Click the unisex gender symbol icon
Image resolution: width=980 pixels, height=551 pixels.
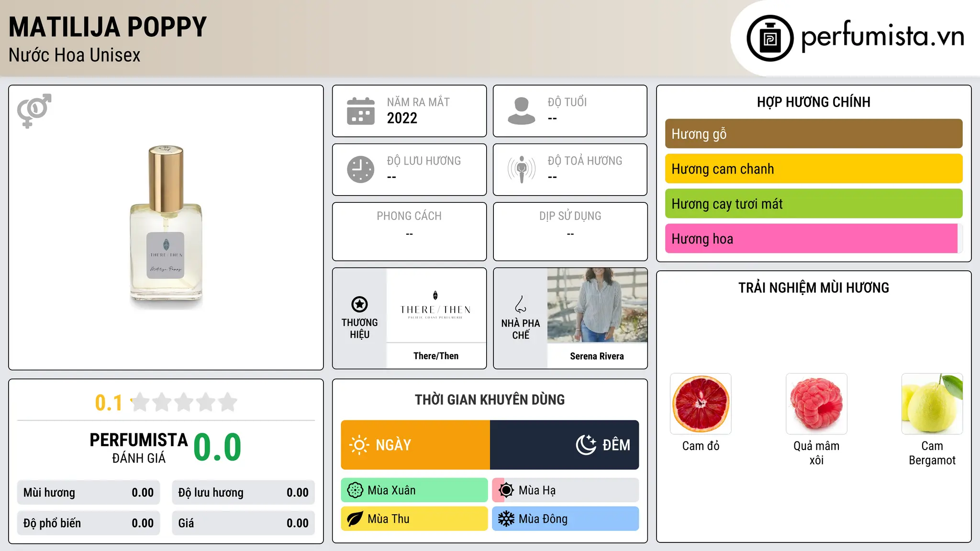(34, 111)
